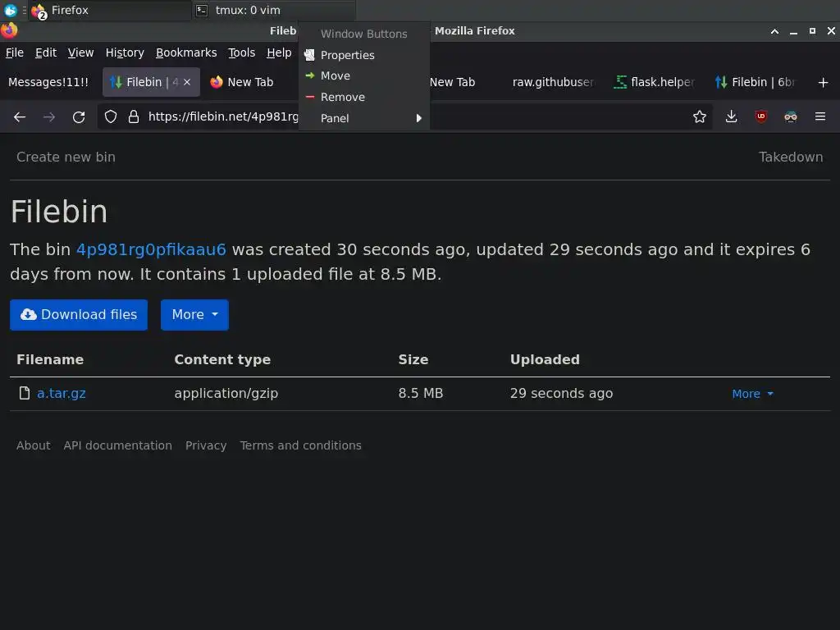Viewport: 840px width, 630px height.
Task: Click the Firefox logo in the title bar
Action: coord(9,30)
